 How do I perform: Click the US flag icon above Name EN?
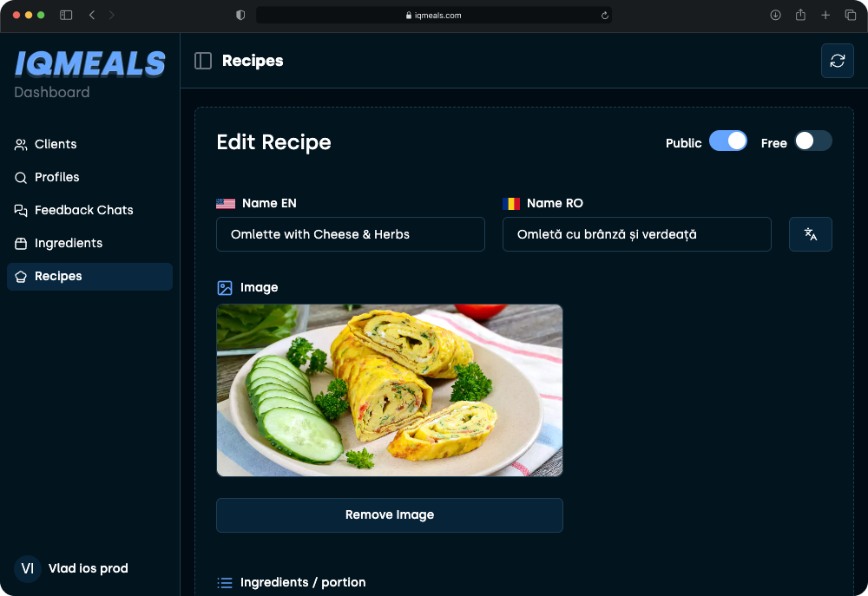226,203
